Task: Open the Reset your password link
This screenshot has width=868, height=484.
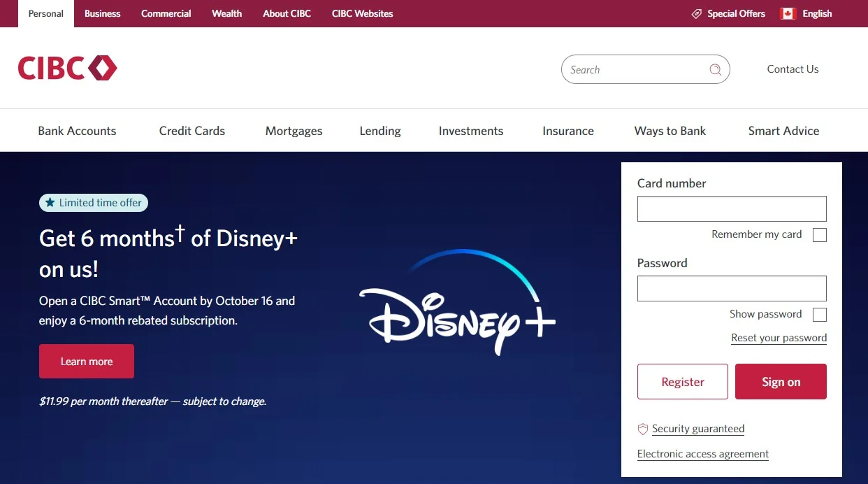Action: click(x=779, y=338)
